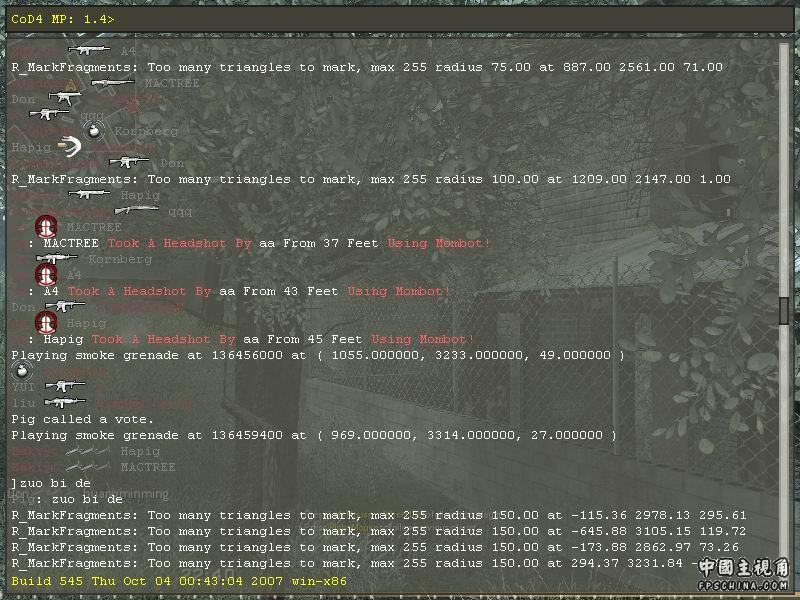Click the rifle icon left of MACTREE
Screen dimensions: 800x600
click(x=113, y=82)
